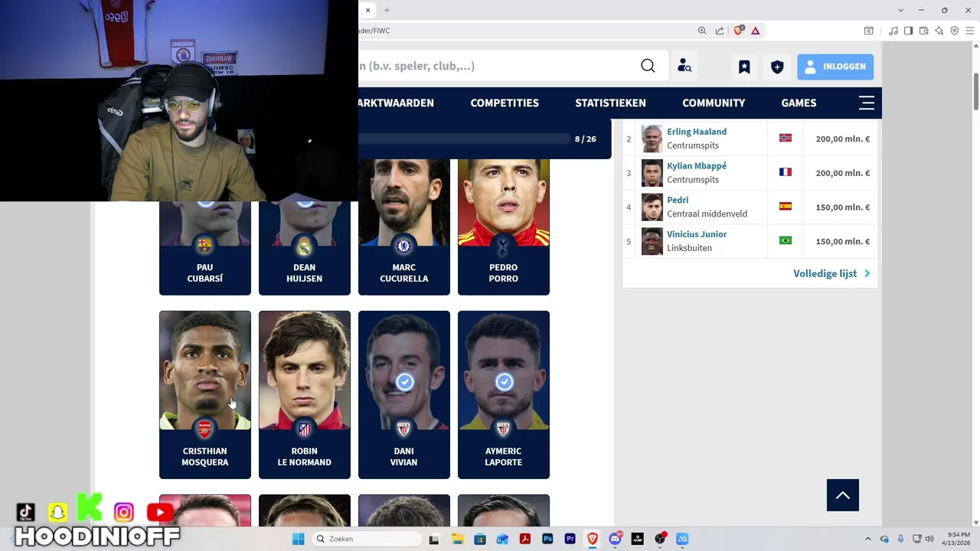This screenshot has width=980, height=551.
Task: Toggle the Pau Cubarsí player card
Action: [x=205, y=249]
